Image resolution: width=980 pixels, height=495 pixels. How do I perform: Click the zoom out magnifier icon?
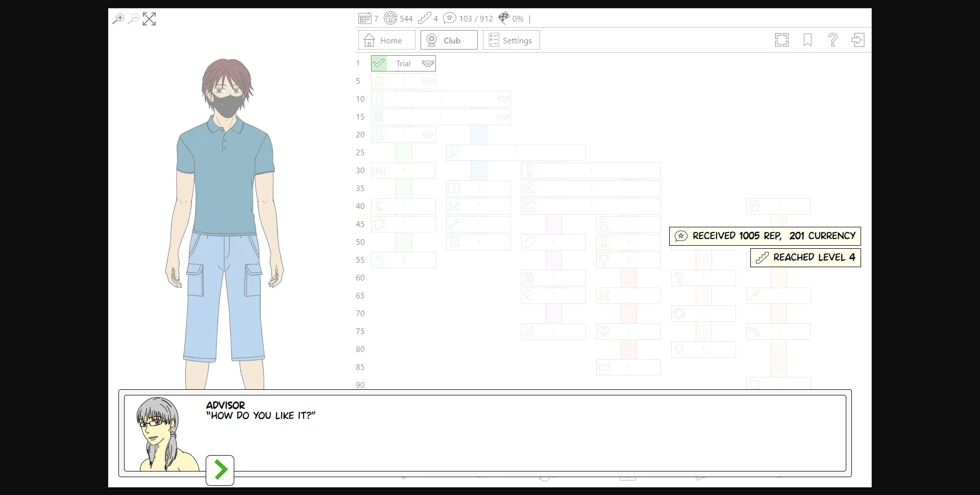point(133,19)
